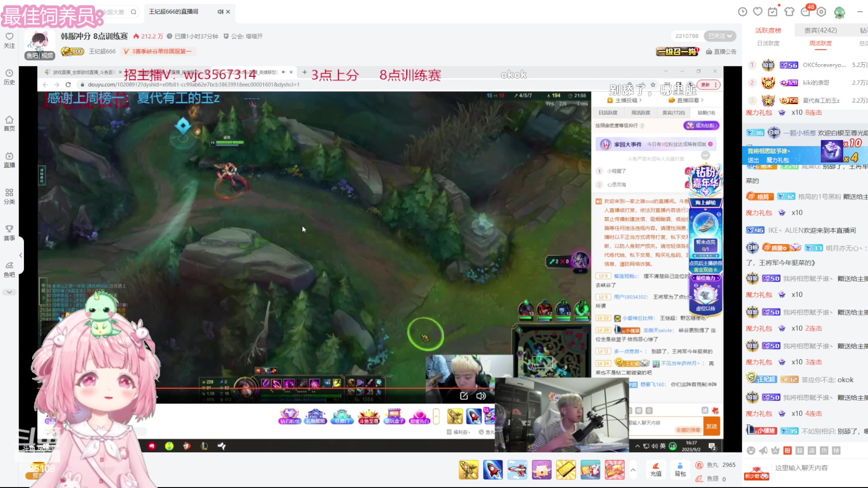The height and width of the screenshot is (488, 868).
Task: Open 赛事 esports section in sidebar
Action: click(9, 233)
